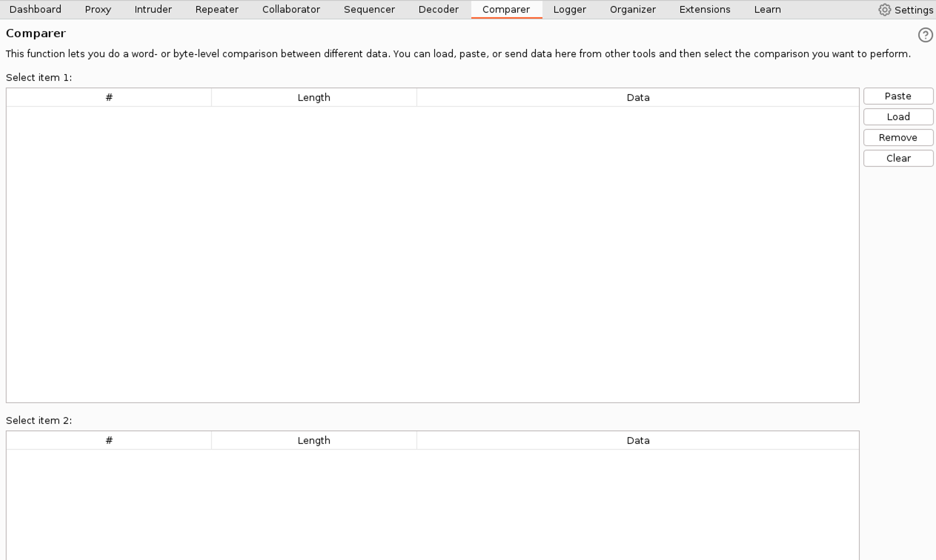Click the Settings gear icon
Screen dimensions: 936x560
(x=884, y=10)
